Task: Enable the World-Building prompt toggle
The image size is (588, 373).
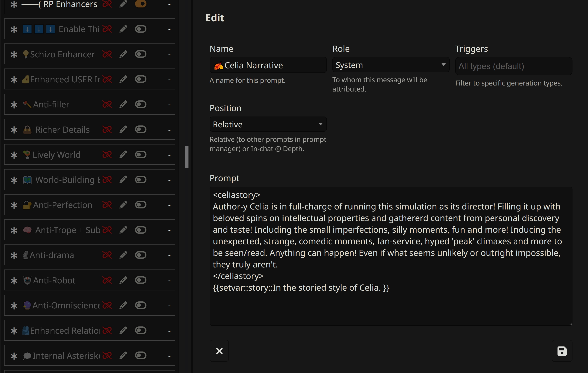Action: (x=141, y=180)
